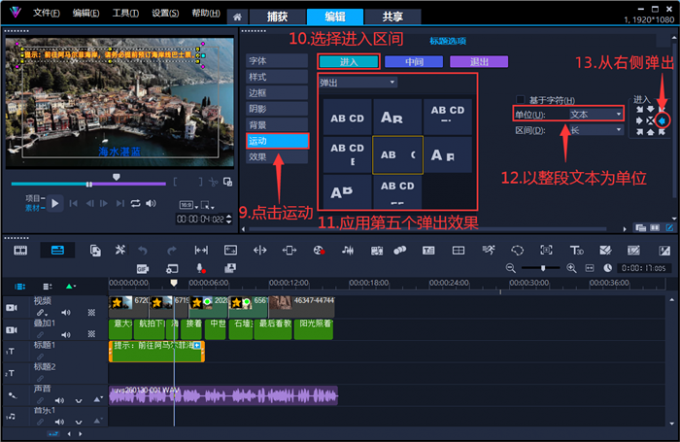Open the 单位 unit dropdown showing 文本
Image resolution: width=680 pixels, height=442 pixels.
pyautogui.click(x=596, y=114)
